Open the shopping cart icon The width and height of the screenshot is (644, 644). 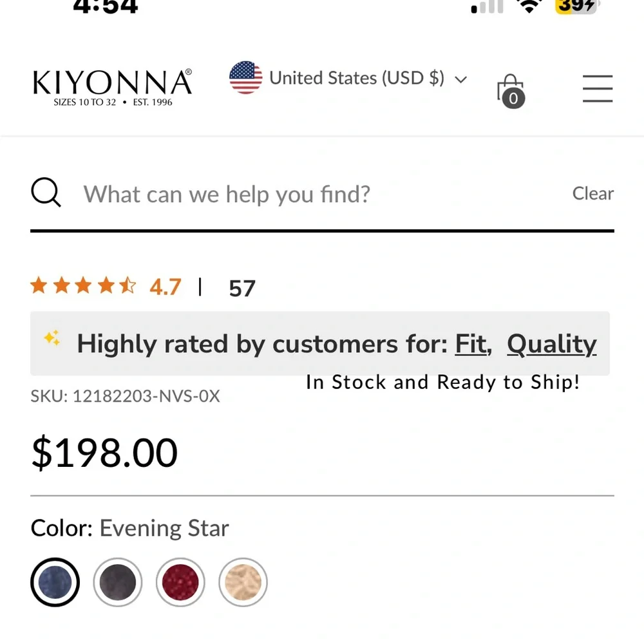click(511, 90)
